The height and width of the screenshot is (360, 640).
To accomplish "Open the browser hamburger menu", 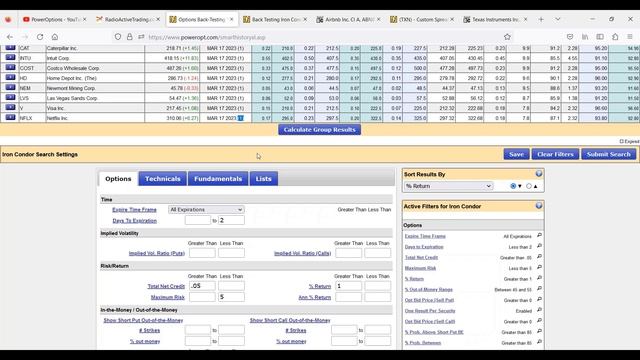I will point(630,37).
